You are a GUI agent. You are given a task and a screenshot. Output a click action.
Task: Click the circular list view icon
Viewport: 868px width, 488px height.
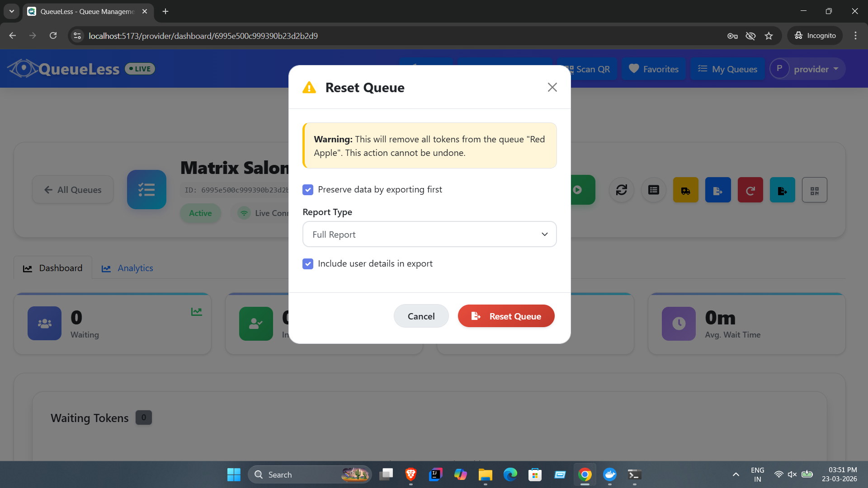[654, 190]
